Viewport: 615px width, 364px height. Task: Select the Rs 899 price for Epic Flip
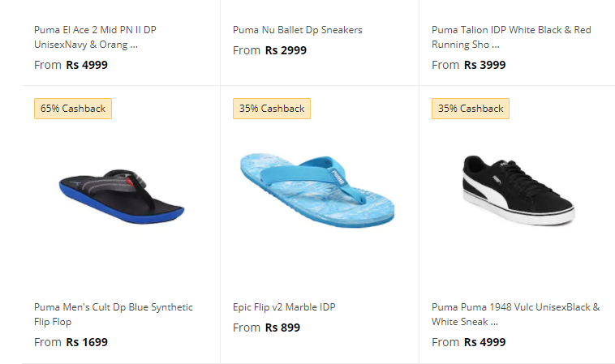(x=283, y=328)
